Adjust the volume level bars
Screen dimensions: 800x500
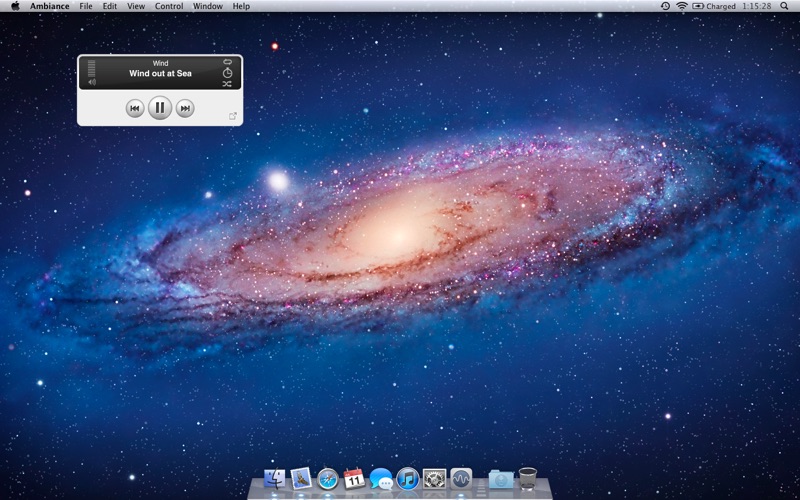click(x=92, y=68)
